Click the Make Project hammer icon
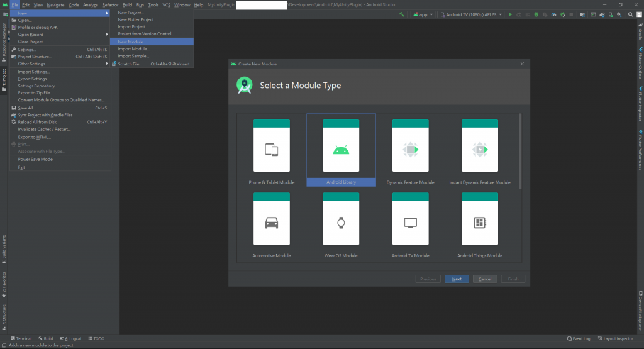 coord(402,14)
